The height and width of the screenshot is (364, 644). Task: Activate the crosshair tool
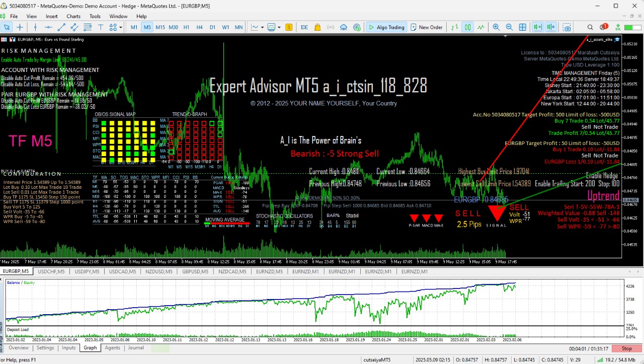point(20,27)
